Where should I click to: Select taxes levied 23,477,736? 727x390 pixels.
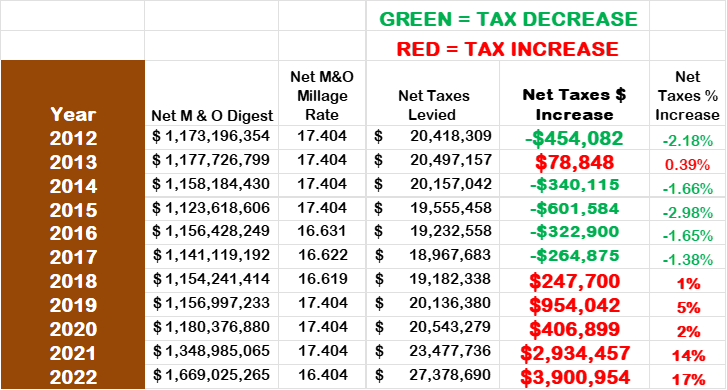point(450,351)
